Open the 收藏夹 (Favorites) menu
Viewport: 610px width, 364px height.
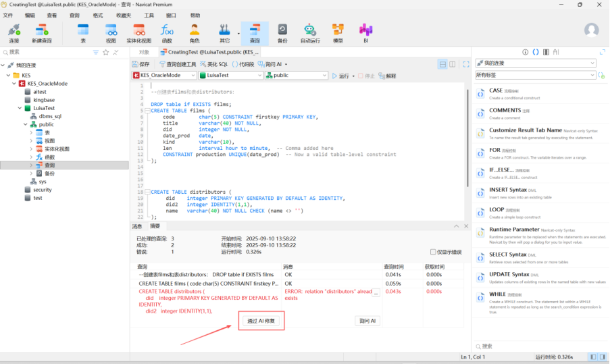coord(124,15)
